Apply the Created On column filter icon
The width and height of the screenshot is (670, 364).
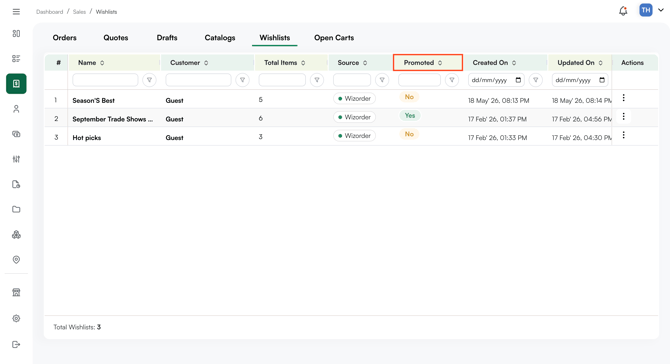pyautogui.click(x=535, y=80)
